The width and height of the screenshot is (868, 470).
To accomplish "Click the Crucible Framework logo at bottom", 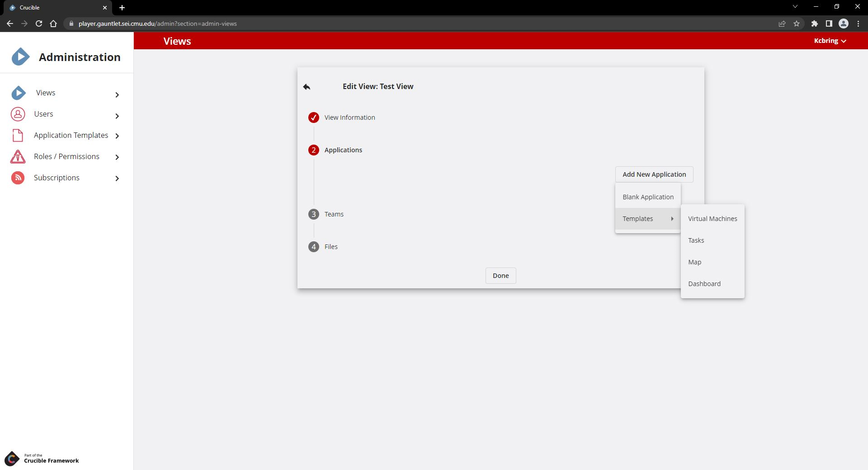I will coord(13,459).
